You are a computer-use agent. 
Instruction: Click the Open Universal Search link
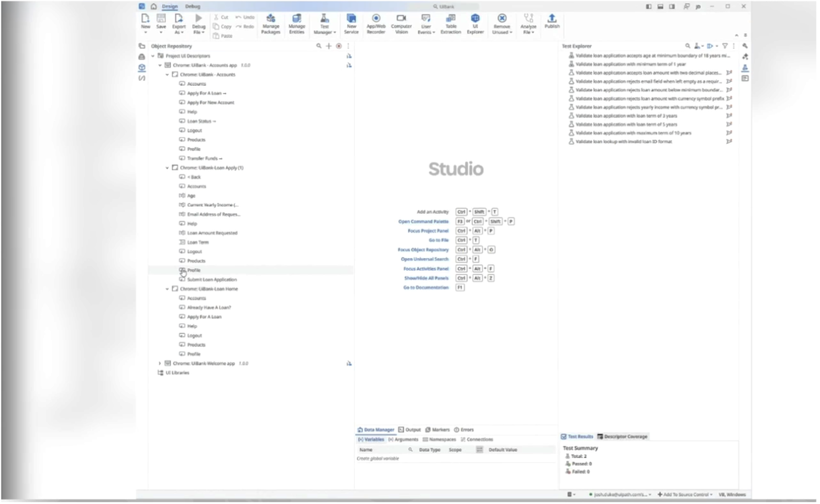tap(425, 259)
